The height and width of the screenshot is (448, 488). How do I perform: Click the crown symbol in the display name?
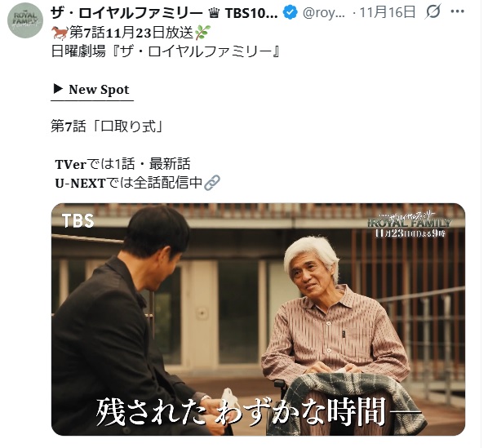coord(214,13)
